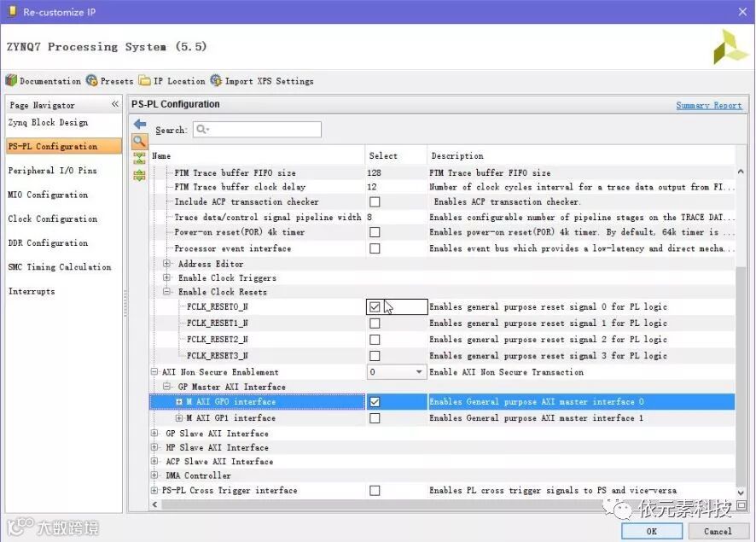Viewport: 756px width, 542px height.
Task: Expand the M AXI GP1 interface node
Action: [179, 418]
